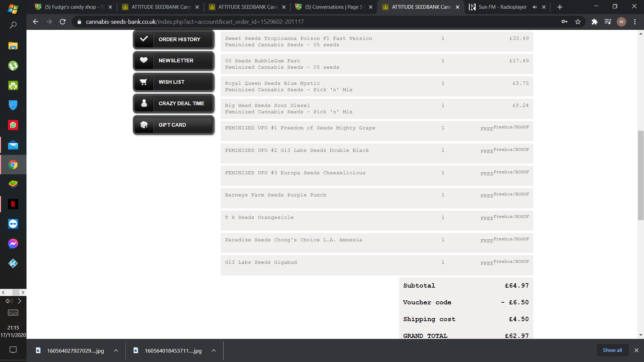Open BlueStacks from the taskbar
The height and width of the screenshot is (362, 644).
coord(13,184)
